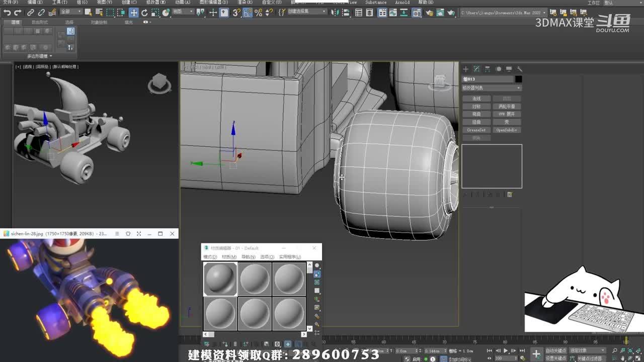Open the Arnold menu
Image resolution: width=644 pixels, height=362 pixels.
(402, 3)
